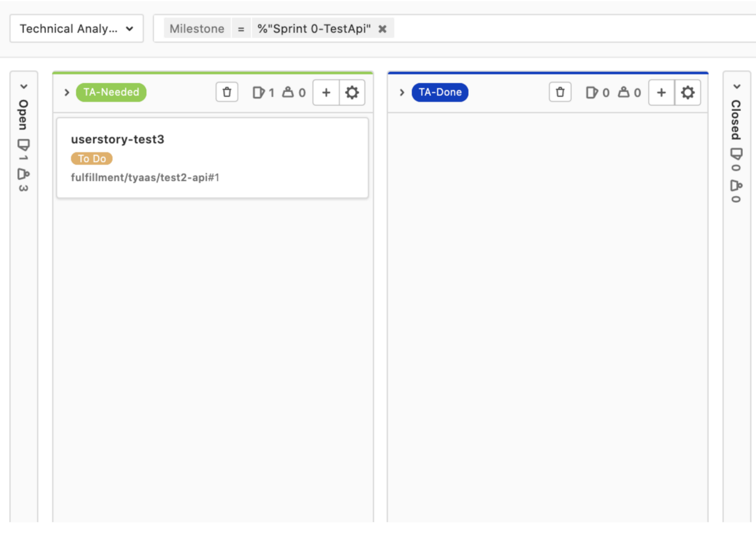Image resolution: width=756 pixels, height=541 pixels.
Task: Collapse the TA-Done list
Action: (402, 93)
